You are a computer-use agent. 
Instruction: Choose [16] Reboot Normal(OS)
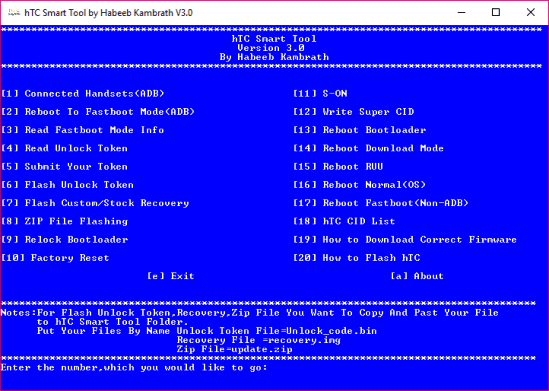360,184
